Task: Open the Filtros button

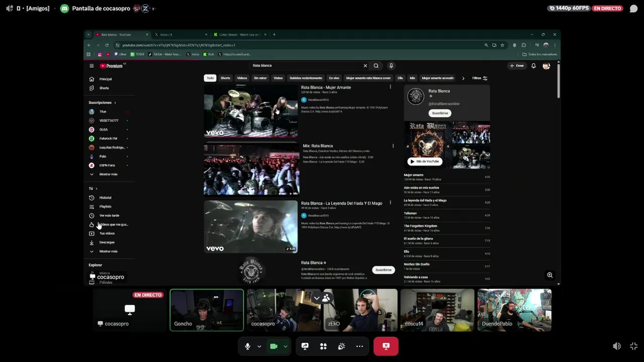Action: 479,78
